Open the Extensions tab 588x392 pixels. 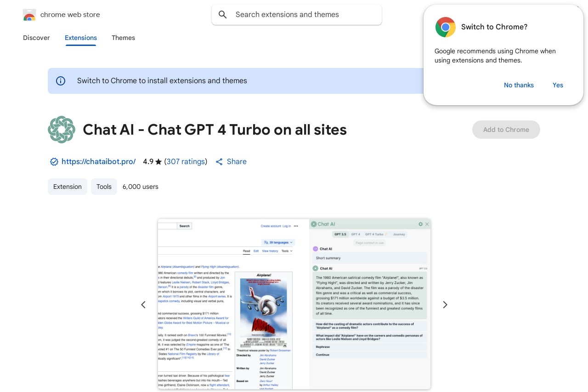click(x=81, y=38)
